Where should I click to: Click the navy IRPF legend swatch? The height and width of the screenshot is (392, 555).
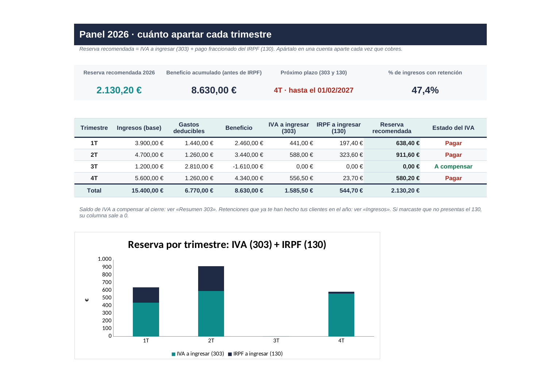point(230,354)
